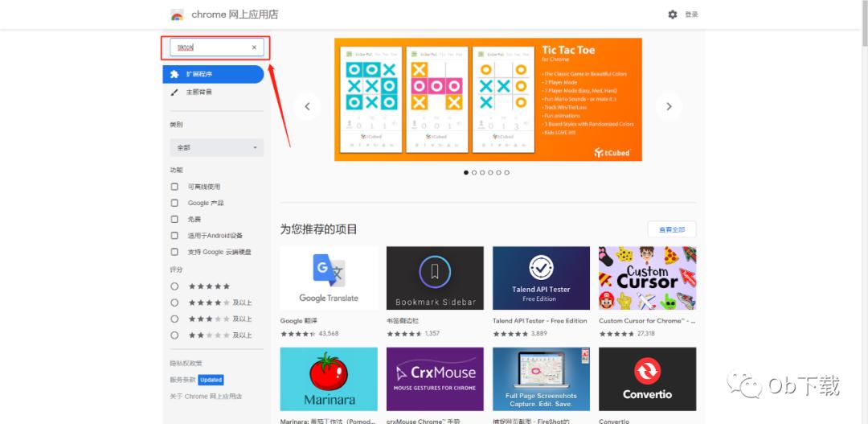Click the 登录 sign-in link
Image resolution: width=868 pixels, height=424 pixels.
pos(691,15)
